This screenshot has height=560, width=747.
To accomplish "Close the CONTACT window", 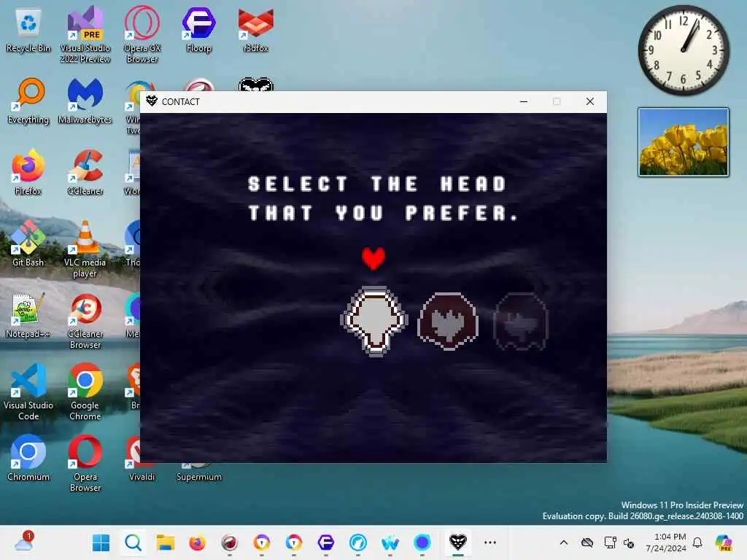I will click(589, 101).
